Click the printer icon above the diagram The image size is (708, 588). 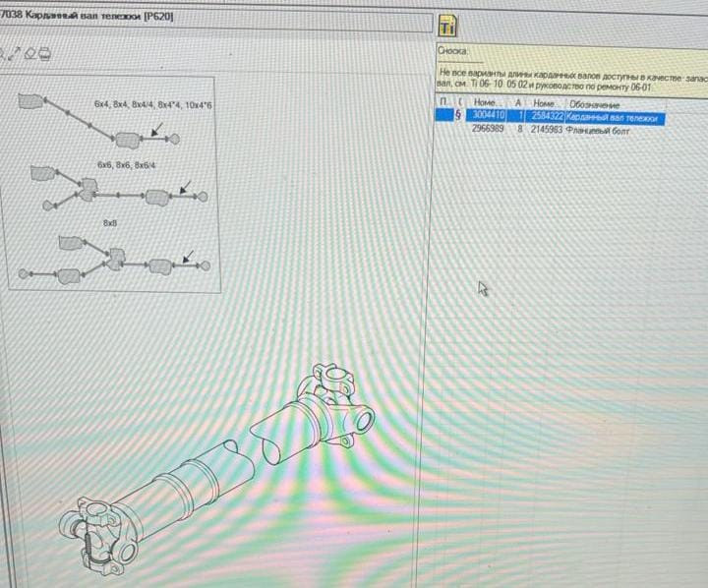click(x=46, y=52)
